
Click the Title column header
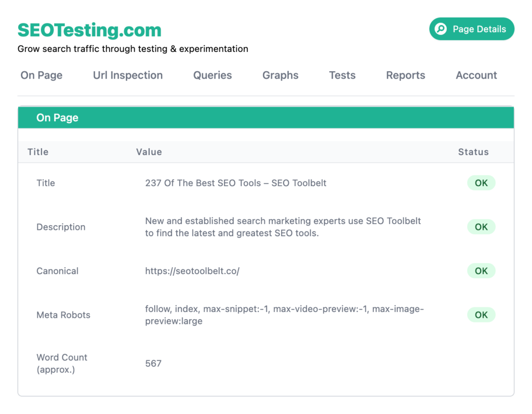(38, 152)
